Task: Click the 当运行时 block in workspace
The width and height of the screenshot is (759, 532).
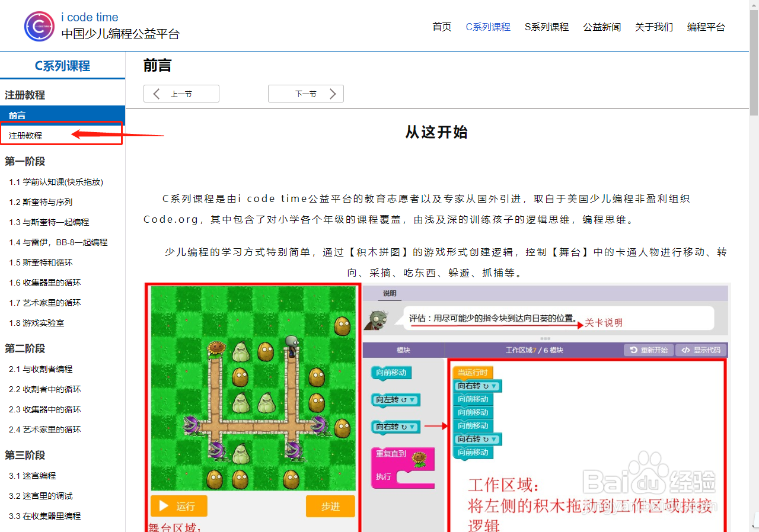Action: [x=473, y=373]
